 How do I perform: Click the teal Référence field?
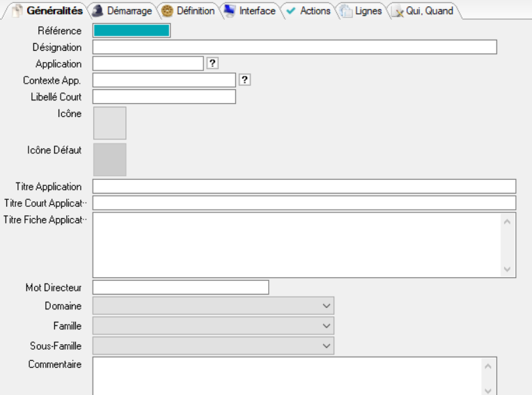pyautogui.click(x=131, y=31)
